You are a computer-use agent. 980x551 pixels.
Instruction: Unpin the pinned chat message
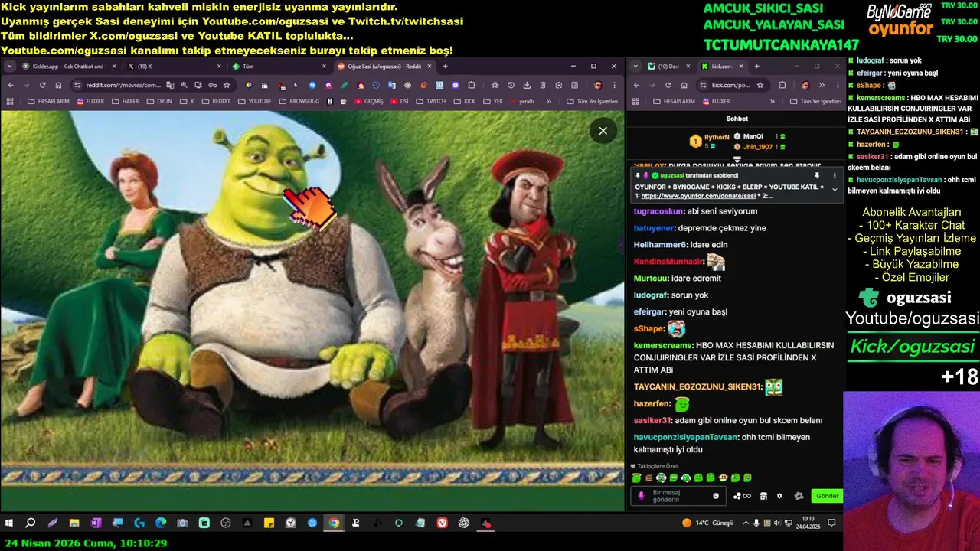[x=817, y=175]
